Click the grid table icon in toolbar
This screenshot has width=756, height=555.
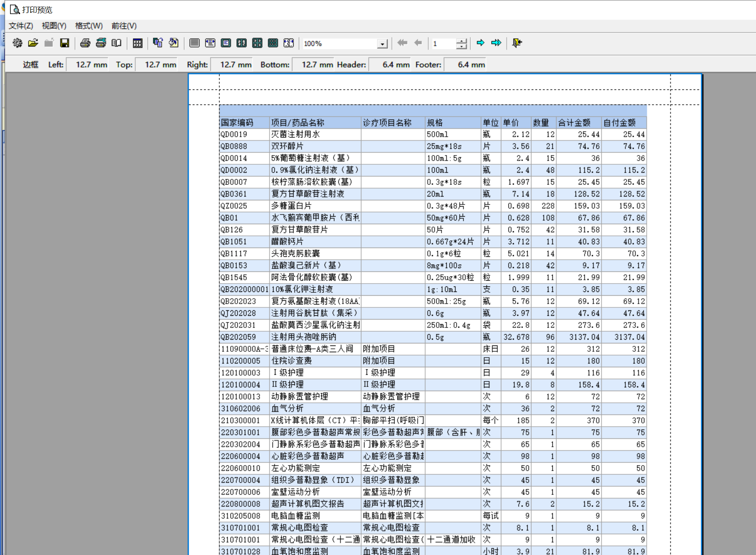pyautogui.click(x=137, y=43)
